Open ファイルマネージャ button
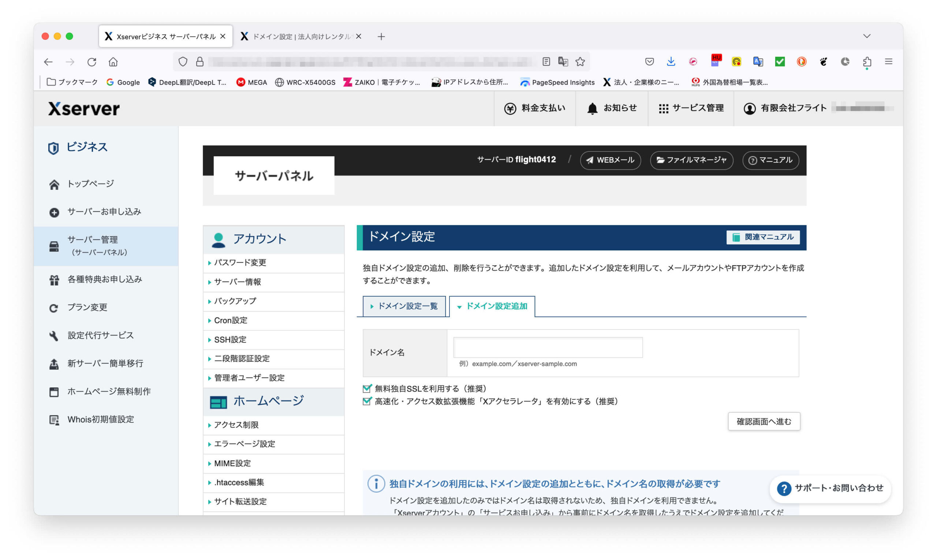Viewport: 937px width, 560px height. click(692, 160)
